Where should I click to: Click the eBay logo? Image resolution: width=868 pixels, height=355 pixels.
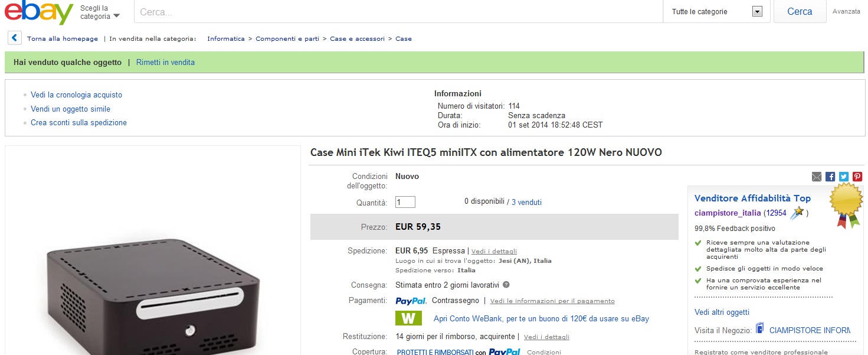[39, 12]
